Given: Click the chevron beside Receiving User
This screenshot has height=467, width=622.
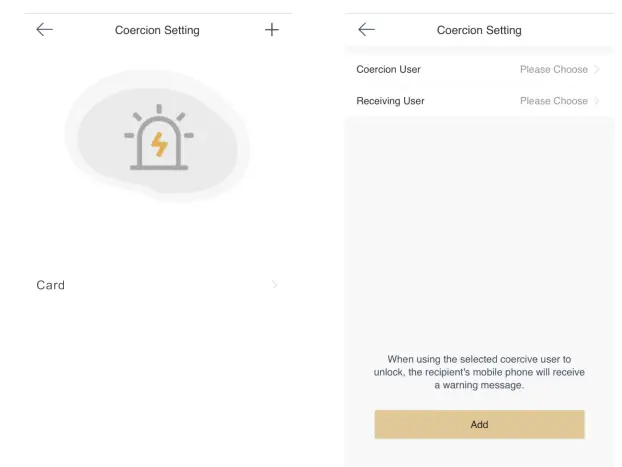Looking at the screenshot, I should click(597, 101).
